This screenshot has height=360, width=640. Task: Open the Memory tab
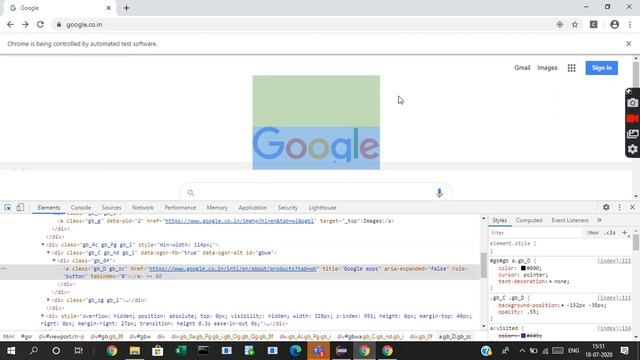pos(217,207)
